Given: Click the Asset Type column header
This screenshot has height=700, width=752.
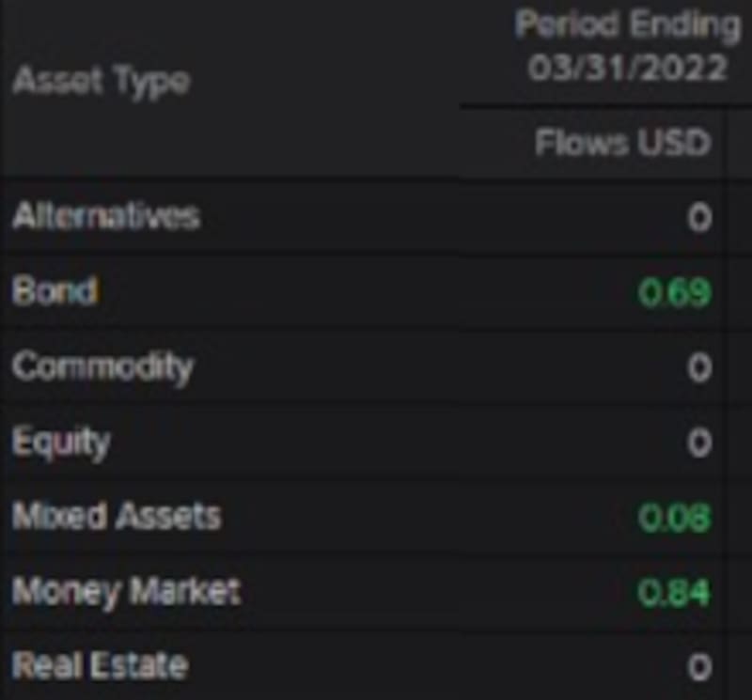Looking at the screenshot, I should pos(102,81).
